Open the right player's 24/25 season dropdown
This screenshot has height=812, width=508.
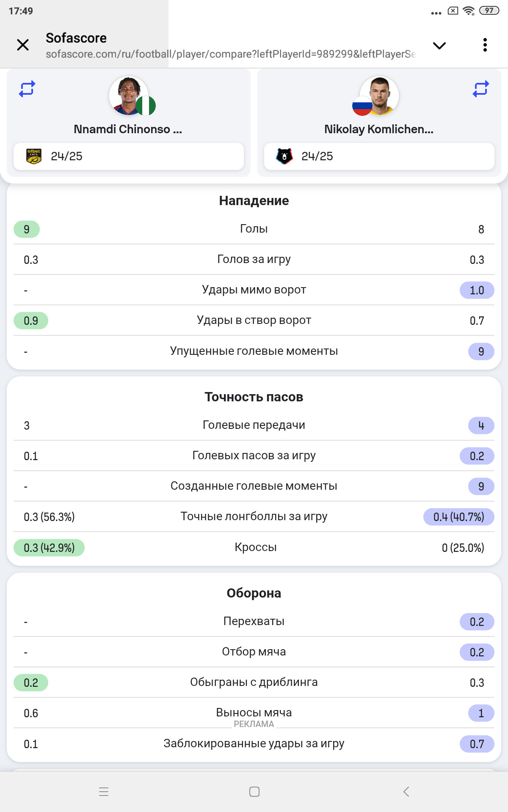379,156
